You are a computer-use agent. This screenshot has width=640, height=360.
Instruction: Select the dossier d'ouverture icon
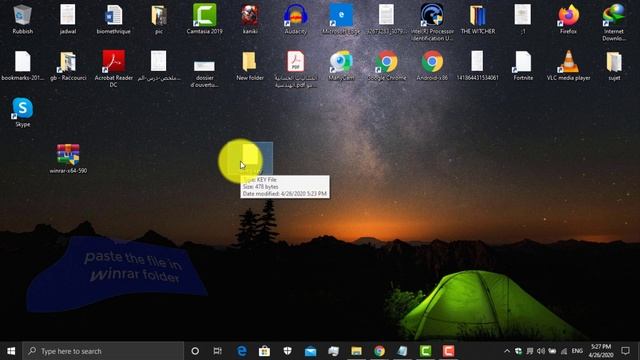click(204, 65)
